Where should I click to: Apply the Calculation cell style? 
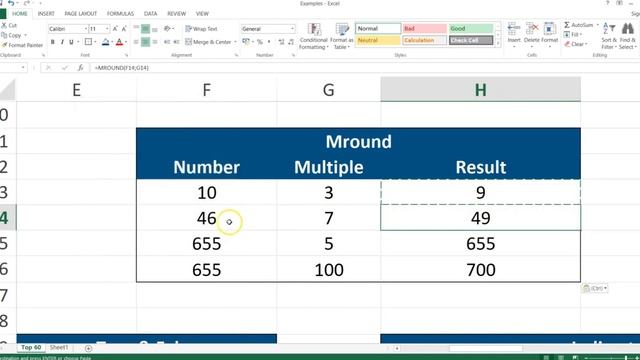click(x=424, y=40)
